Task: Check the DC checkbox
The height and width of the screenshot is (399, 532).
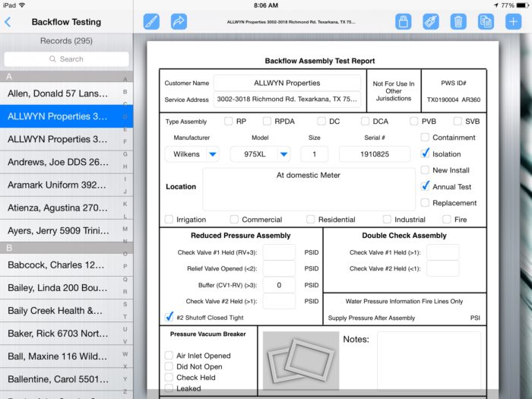Action: coord(321,121)
